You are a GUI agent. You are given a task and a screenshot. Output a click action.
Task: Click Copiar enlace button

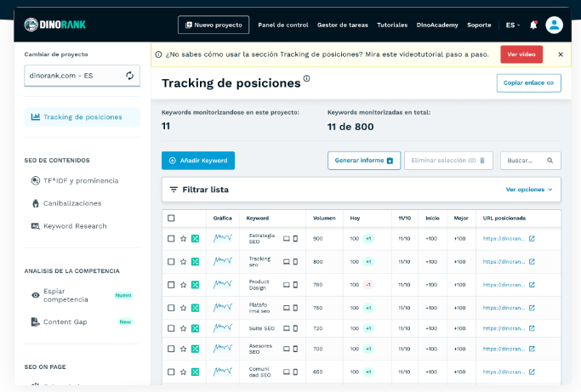coord(529,83)
